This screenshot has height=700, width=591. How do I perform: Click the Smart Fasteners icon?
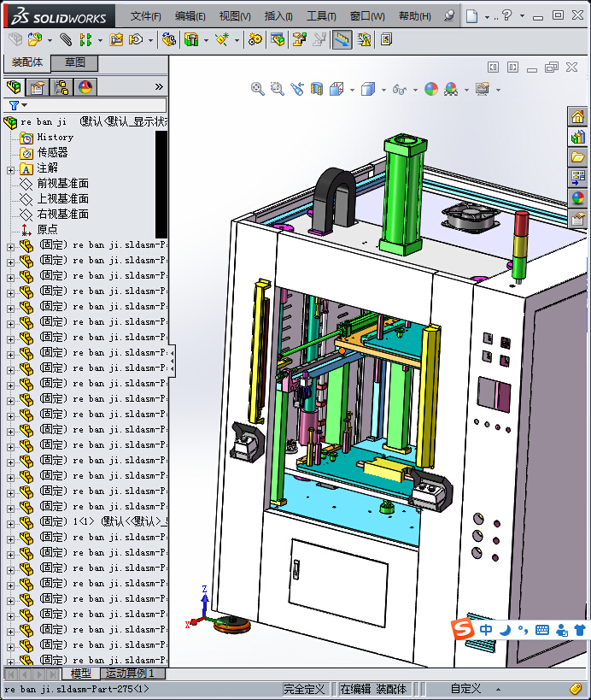pyautogui.click(x=116, y=39)
